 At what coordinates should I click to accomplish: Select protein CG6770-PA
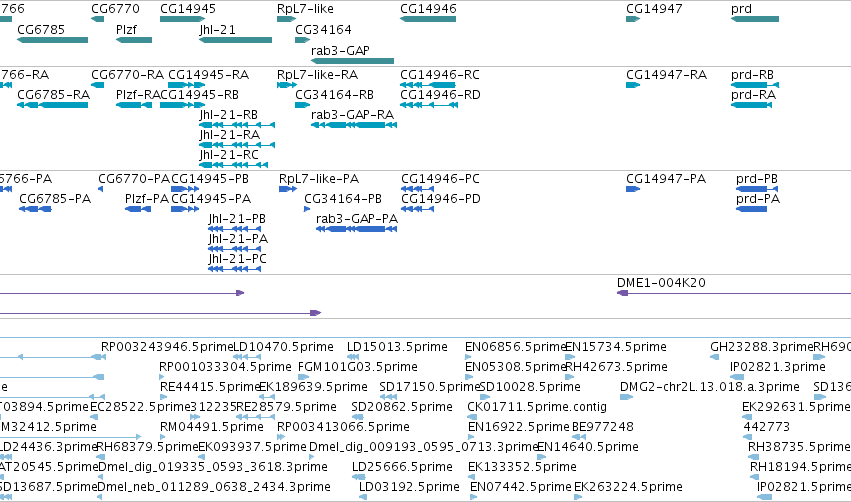point(134,179)
